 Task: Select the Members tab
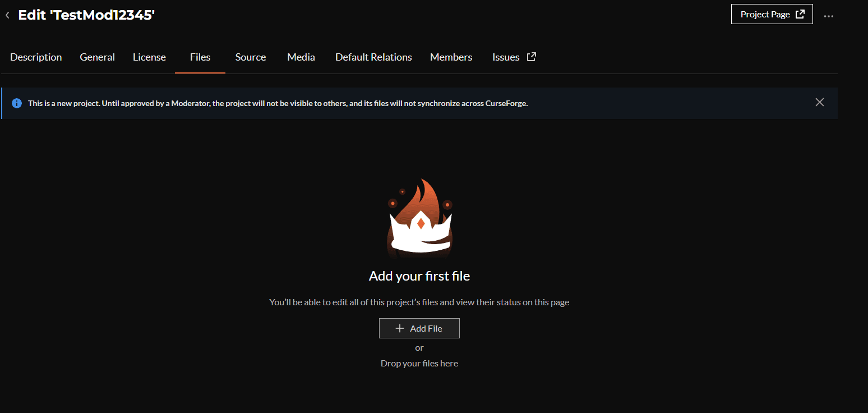pyautogui.click(x=451, y=57)
